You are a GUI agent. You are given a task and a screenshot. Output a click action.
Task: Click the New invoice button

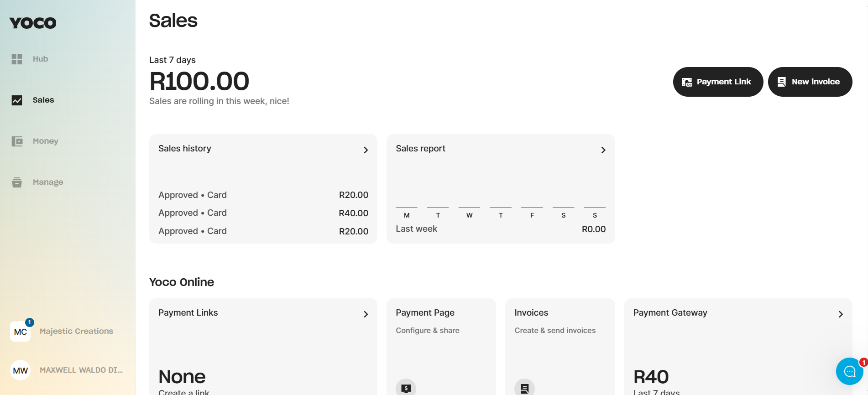coord(810,82)
